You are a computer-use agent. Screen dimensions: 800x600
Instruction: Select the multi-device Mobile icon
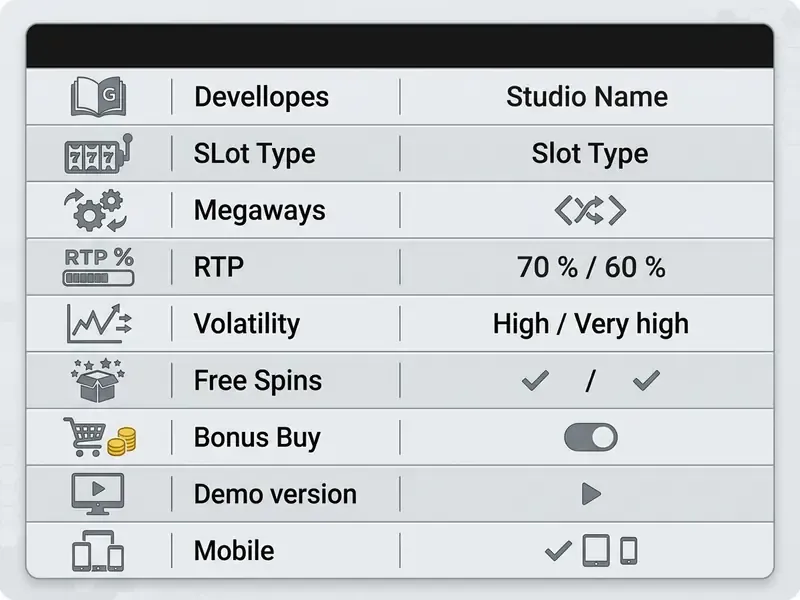[98, 551]
